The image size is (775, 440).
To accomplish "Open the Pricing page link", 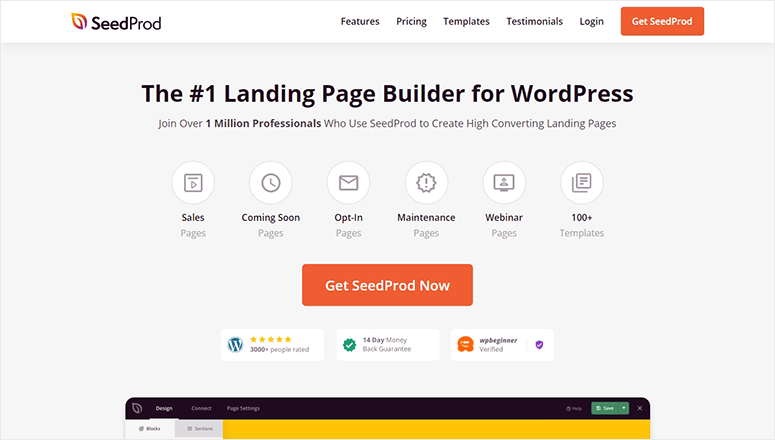I will [x=411, y=21].
